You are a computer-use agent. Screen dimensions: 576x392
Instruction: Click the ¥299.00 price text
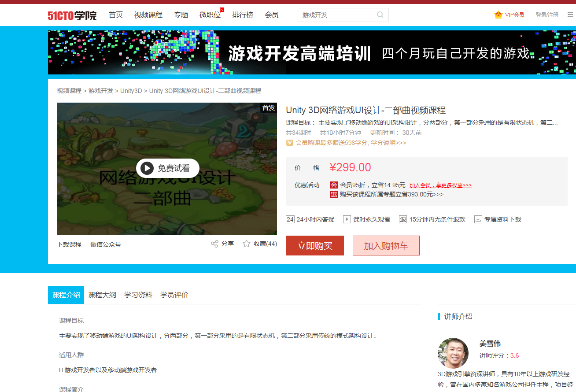[x=350, y=167]
